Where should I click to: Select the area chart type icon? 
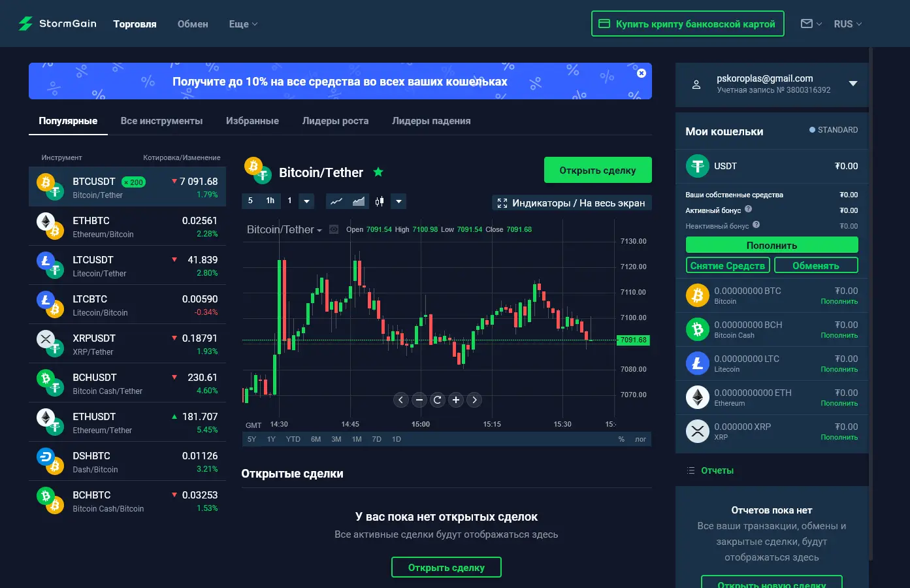358,201
